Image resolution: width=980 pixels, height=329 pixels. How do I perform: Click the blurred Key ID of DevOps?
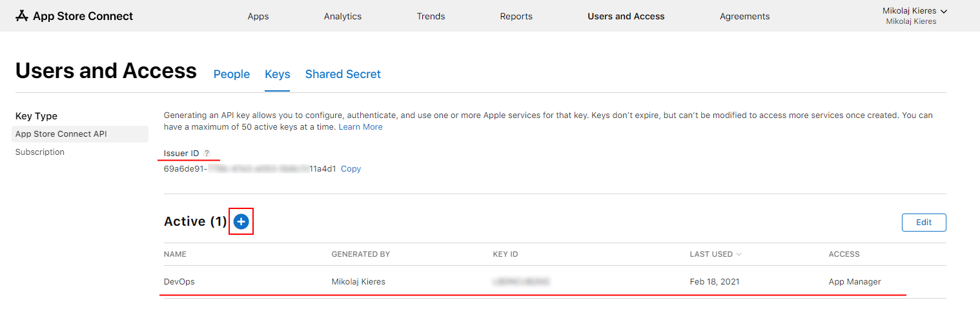tap(520, 282)
